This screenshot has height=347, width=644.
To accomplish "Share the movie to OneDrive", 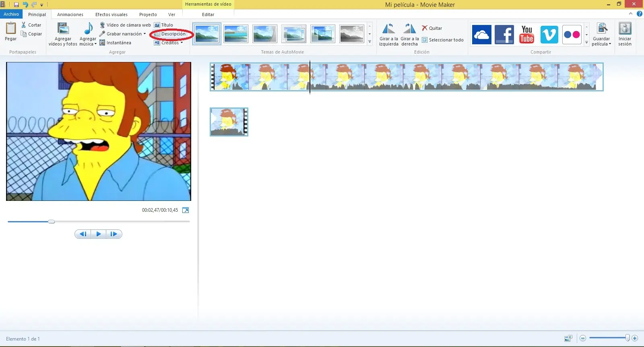I will click(x=481, y=35).
